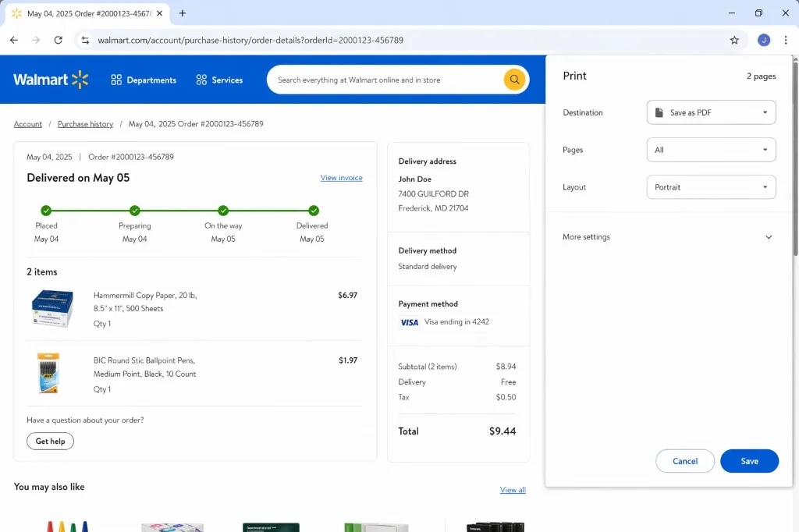
Task: Reload the page with the refresh icon
Action: 59,39
